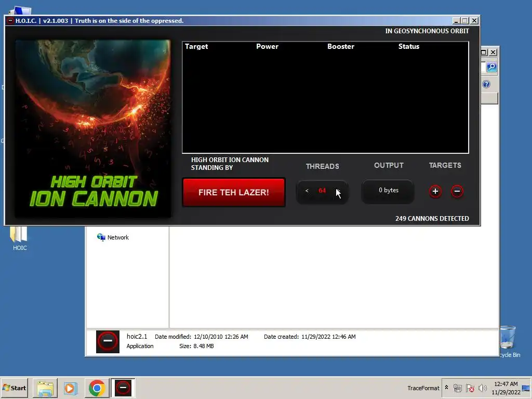This screenshot has width=532, height=399.
Task: Click the Status column header
Action: tap(408, 46)
